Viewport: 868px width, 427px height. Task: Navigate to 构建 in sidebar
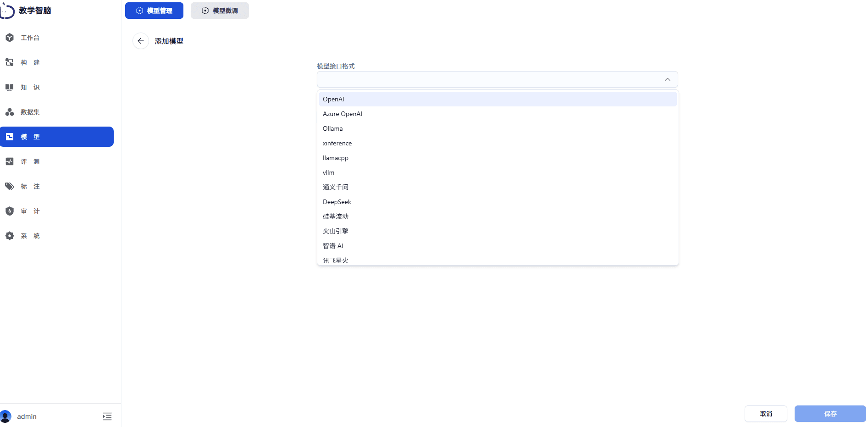coord(57,62)
